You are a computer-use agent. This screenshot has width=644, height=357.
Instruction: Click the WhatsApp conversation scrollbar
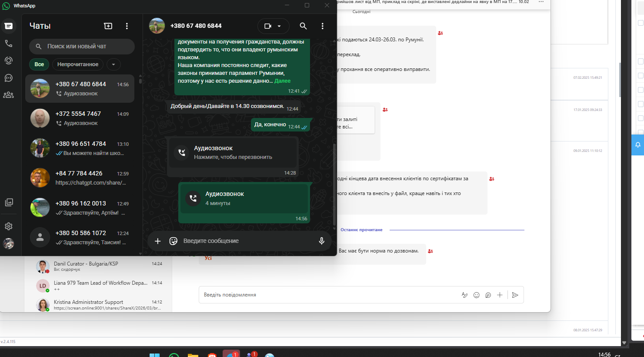click(334, 184)
